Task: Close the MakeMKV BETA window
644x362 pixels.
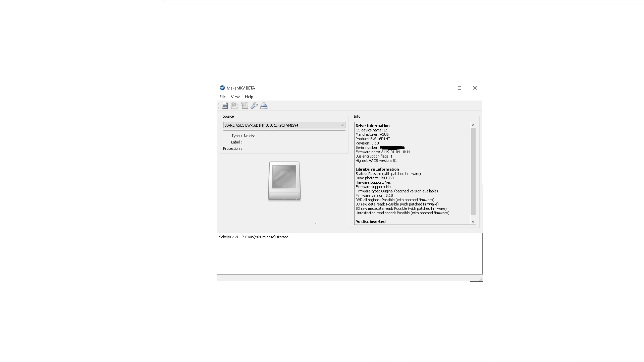Action: tap(475, 88)
